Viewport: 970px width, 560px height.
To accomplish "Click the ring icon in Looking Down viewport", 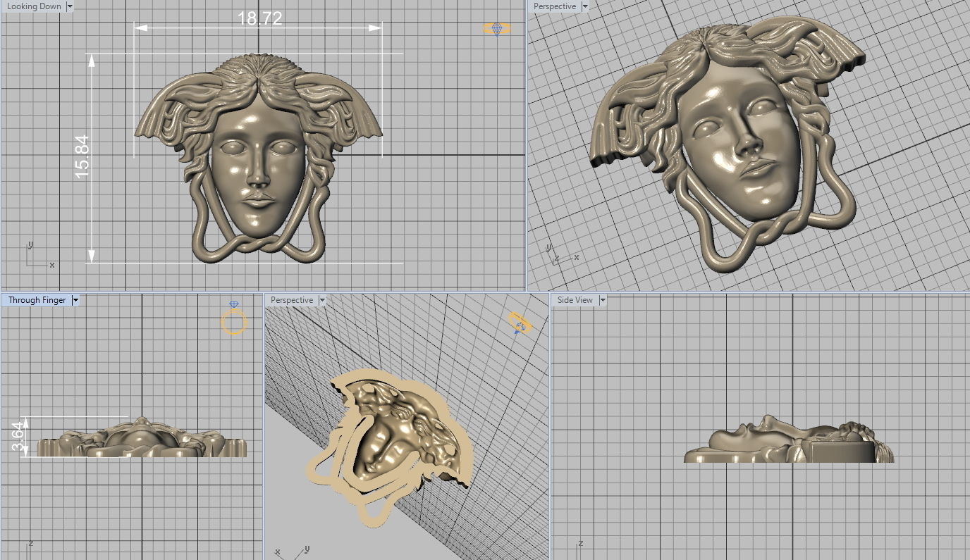I will (497, 29).
